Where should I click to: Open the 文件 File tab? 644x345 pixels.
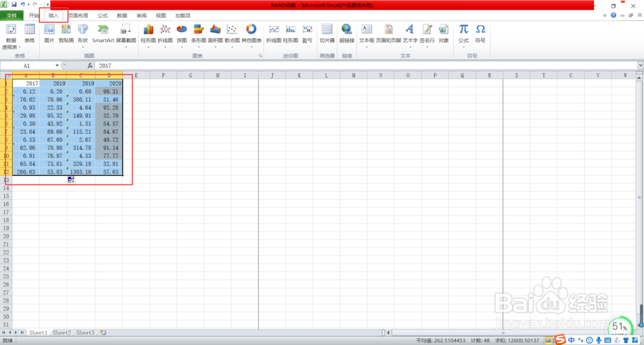point(12,15)
